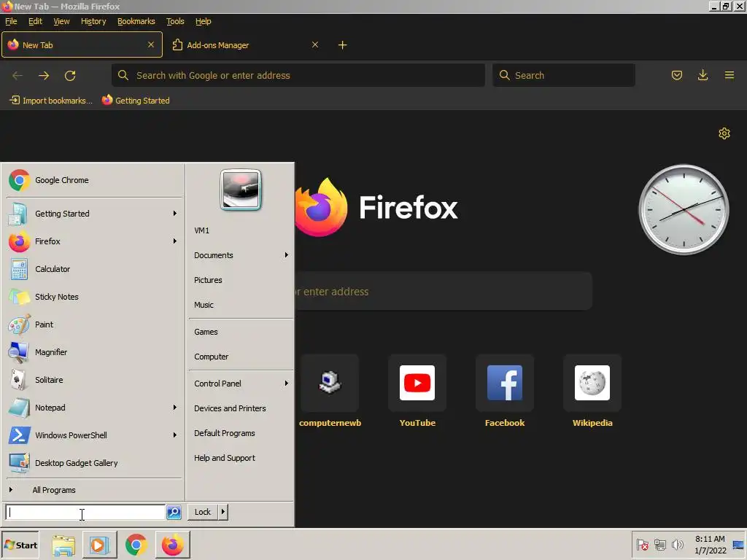Viewport: 747px width, 560px height.
Task: Open a new tab with plus button
Action: click(343, 44)
